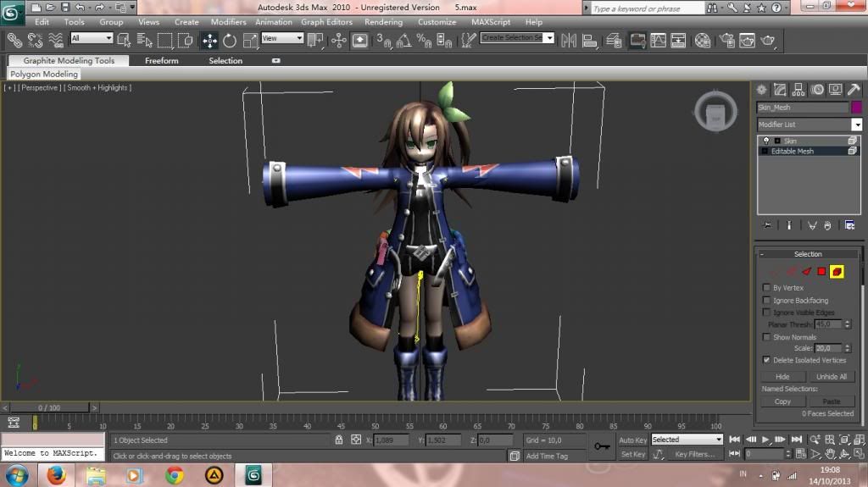Toggle Set Key mode
The height and width of the screenshot is (487, 868).
pos(632,454)
